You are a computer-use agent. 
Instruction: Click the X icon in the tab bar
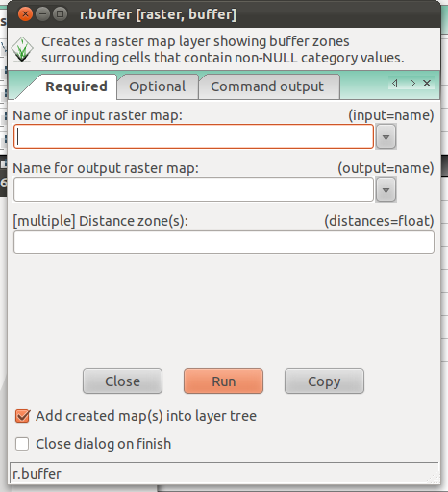[x=427, y=84]
